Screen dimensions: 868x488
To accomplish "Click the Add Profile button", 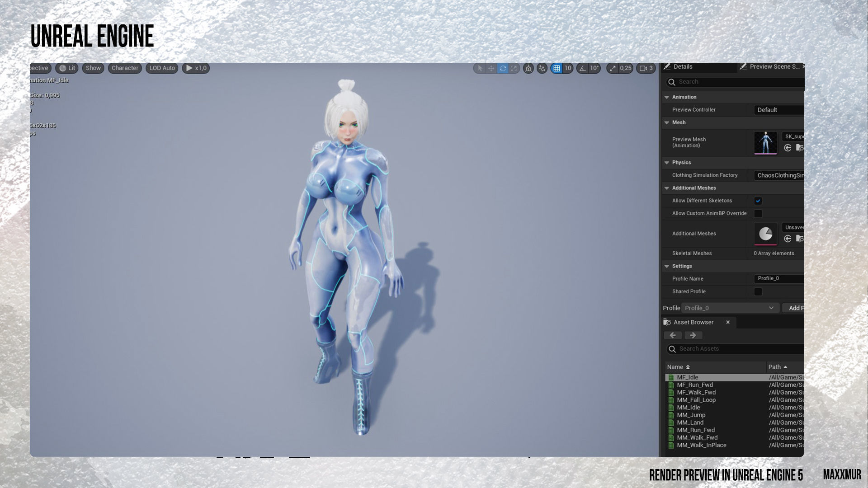I will tap(793, 308).
